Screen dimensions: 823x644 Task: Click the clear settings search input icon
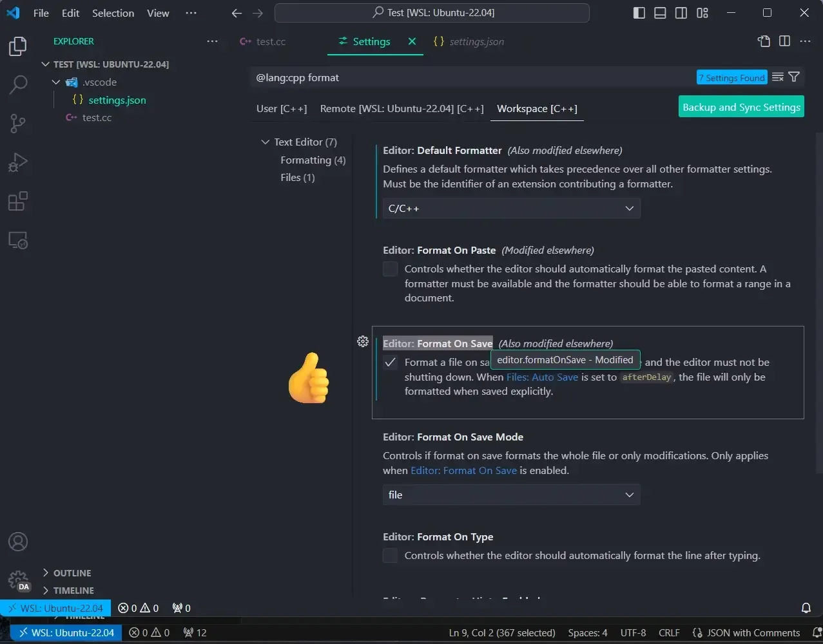(778, 77)
